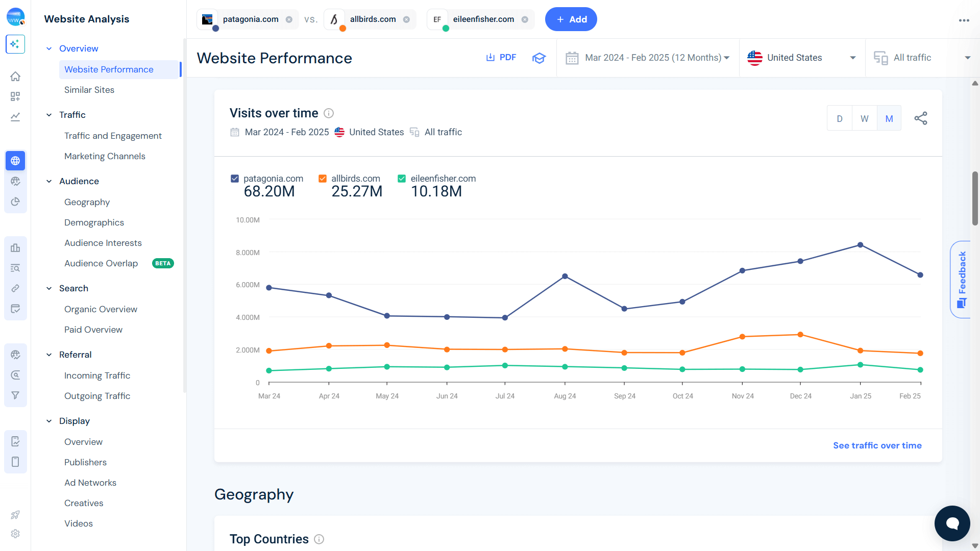
Task: Switch to the Demographics menu item
Action: (94, 222)
